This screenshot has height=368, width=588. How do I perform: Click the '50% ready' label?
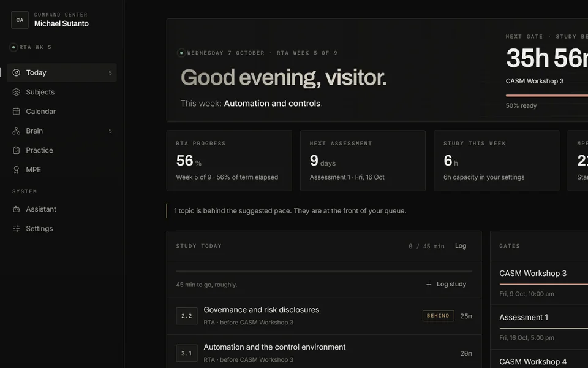pos(521,106)
